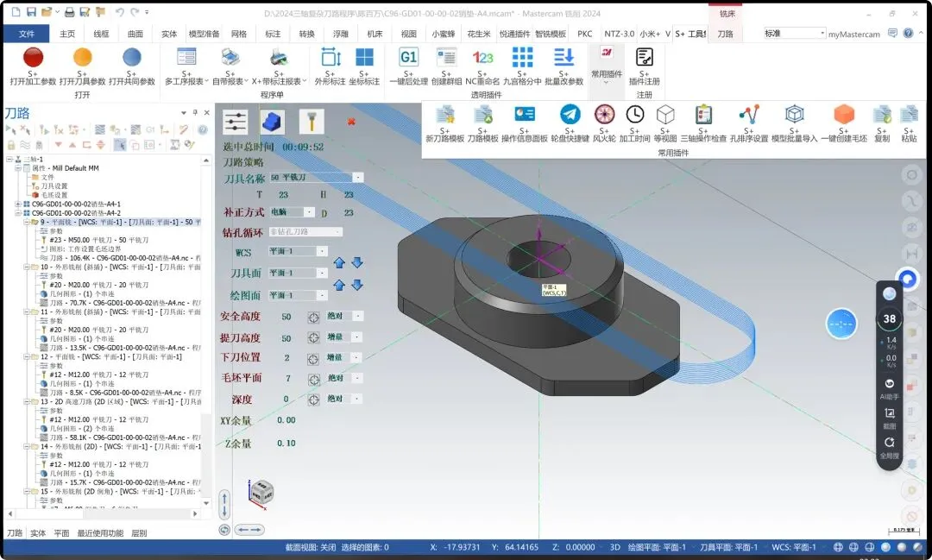This screenshot has height=560, width=932.
Task: Select the #20 - M20.00 tool under operation 10
Action: point(99,285)
